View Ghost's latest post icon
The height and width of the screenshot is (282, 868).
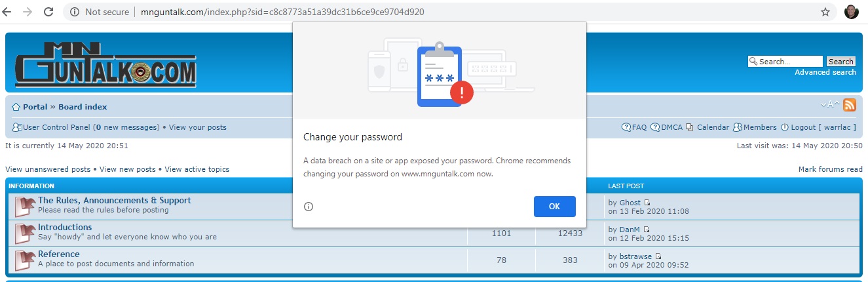647,203
